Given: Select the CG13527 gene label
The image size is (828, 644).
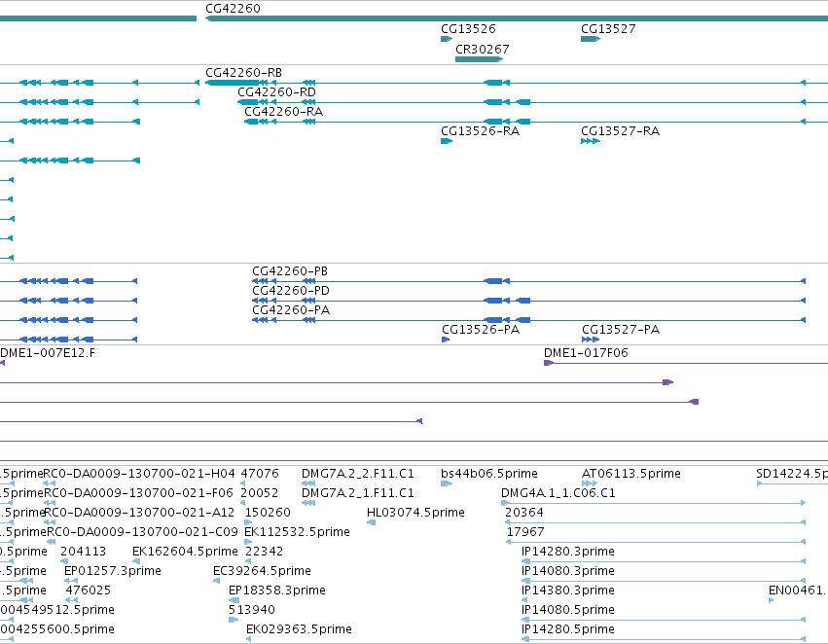Looking at the screenshot, I should pyautogui.click(x=608, y=29).
